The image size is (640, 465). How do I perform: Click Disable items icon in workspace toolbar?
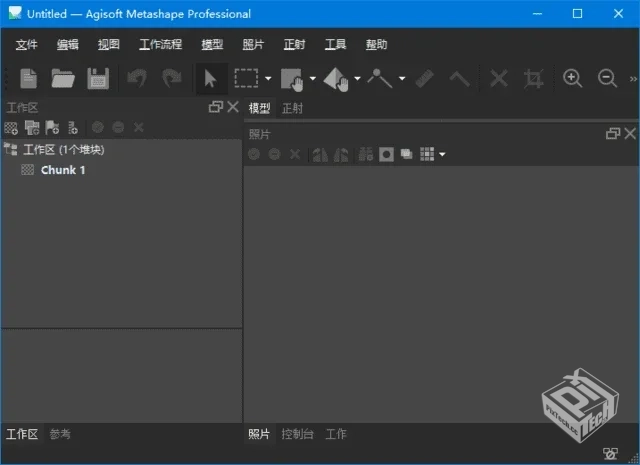click(118, 127)
